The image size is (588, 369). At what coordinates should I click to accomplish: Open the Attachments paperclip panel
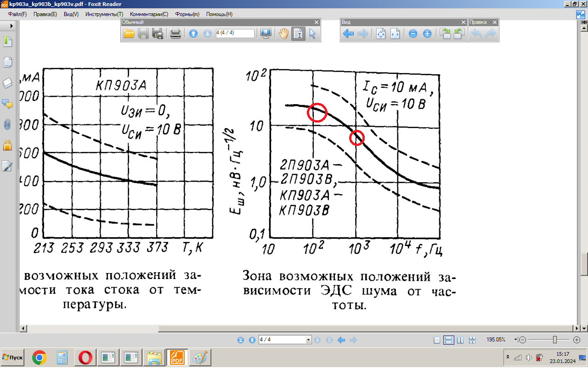(7, 124)
